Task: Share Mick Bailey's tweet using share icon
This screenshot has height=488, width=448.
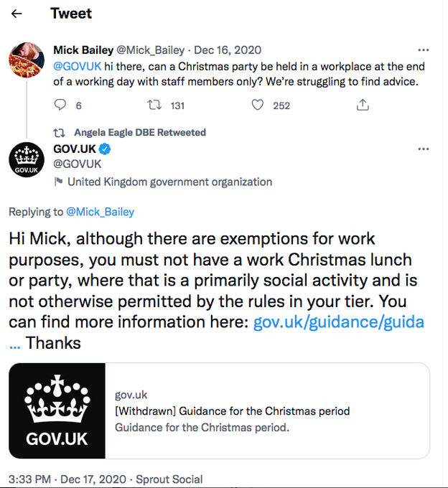Action: click(x=363, y=105)
